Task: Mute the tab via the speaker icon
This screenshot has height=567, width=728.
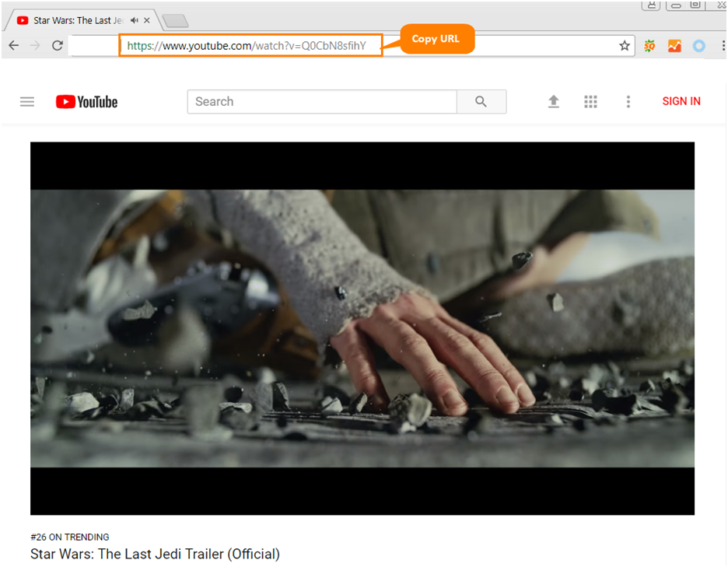Action: pyautogui.click(x=135, y=20)
